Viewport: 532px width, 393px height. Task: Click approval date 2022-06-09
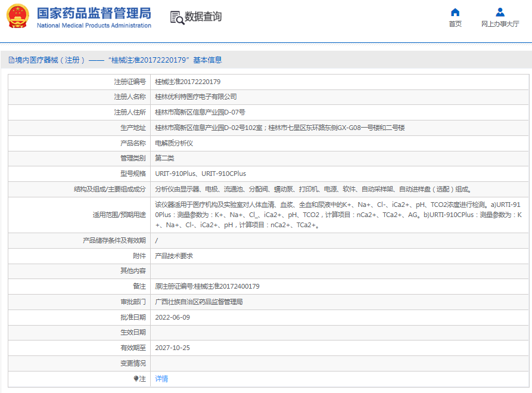(x=172, y=317)
